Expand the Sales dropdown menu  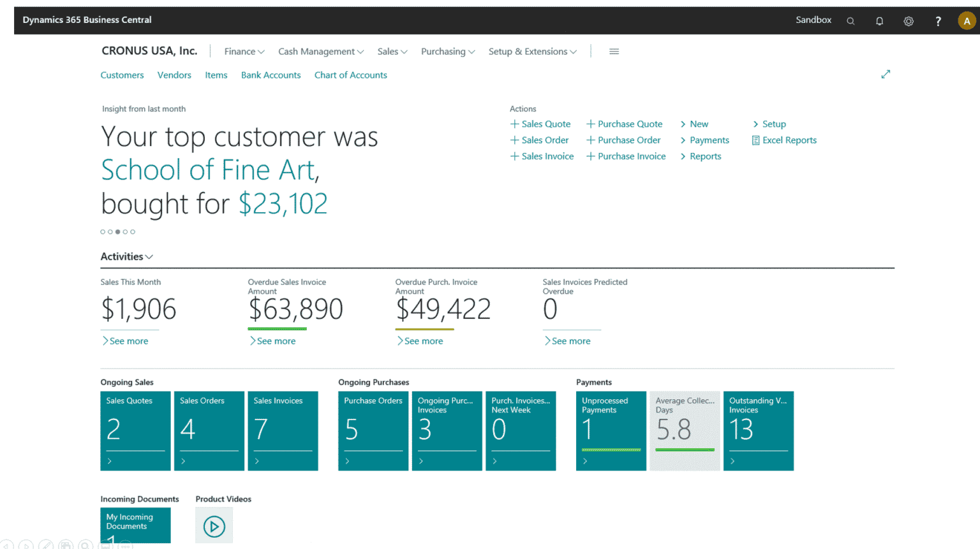[392, 51]
